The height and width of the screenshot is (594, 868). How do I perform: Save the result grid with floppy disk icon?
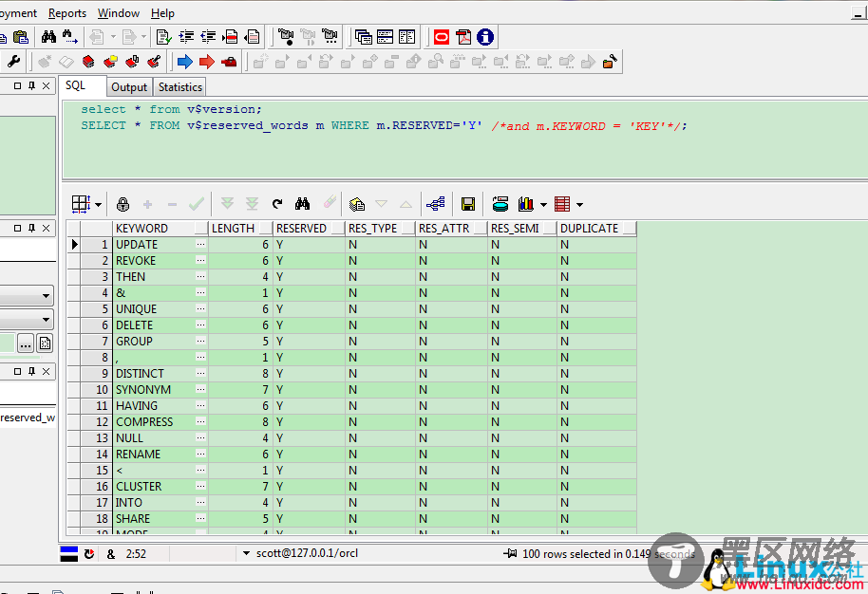coord(468,204)
